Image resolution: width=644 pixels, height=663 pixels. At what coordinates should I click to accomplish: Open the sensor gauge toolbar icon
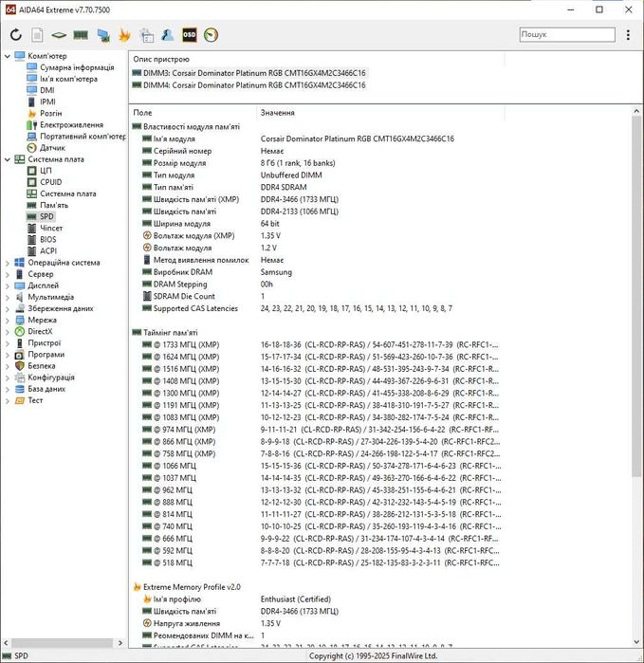[211, 35]
